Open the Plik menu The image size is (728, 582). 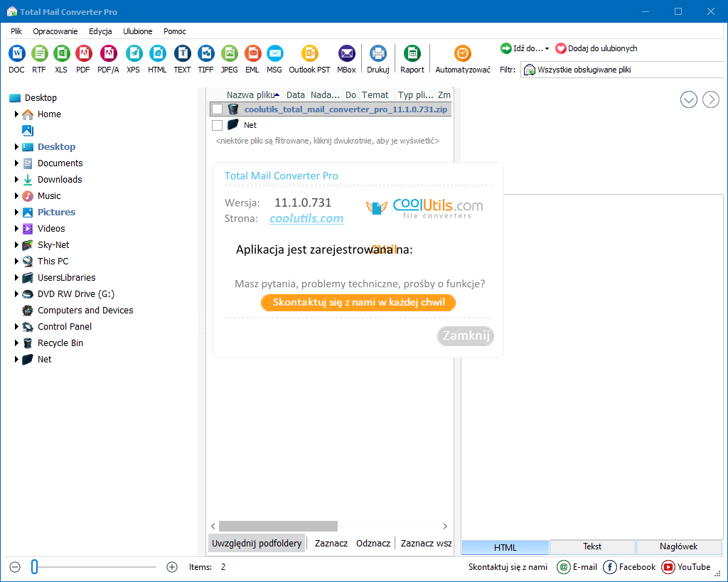(x=16, y=31)
